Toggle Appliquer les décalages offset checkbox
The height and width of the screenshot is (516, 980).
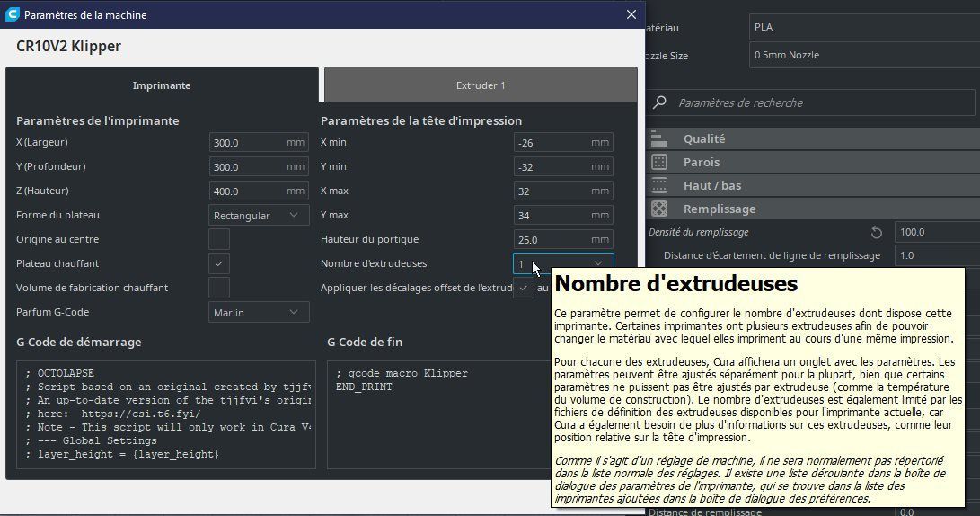[x=523, y=288]
